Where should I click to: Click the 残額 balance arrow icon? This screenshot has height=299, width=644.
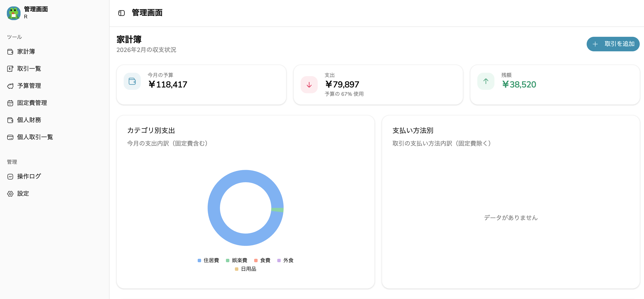(485, 81)
